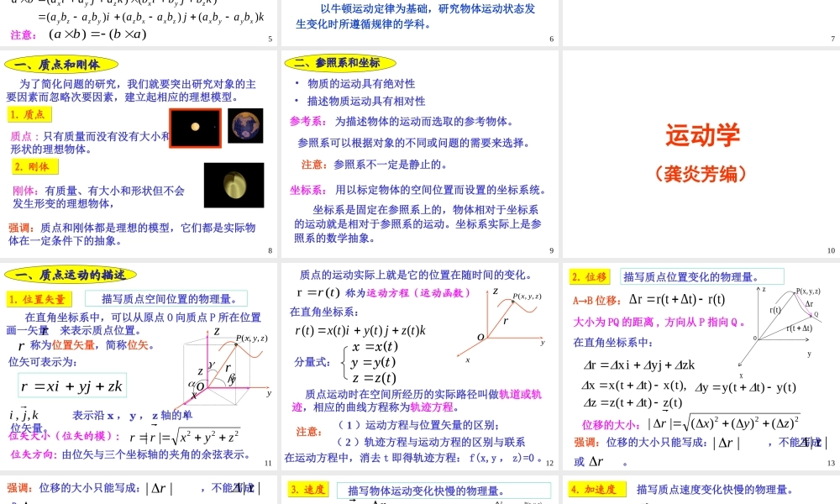Image resolution: width=840 pixels, height=504 pixels.
Task: Click the boxed formula r = xi + yj + zk
Action: coord(71,386)
